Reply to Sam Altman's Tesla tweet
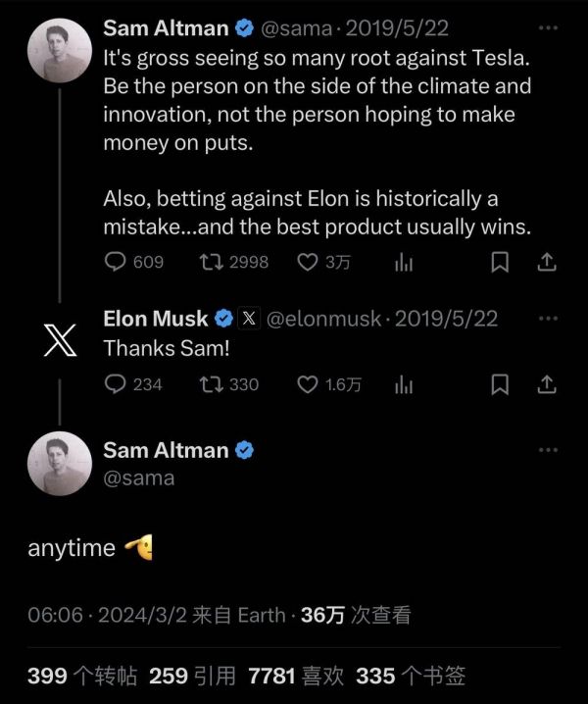 tap(116, 262)
